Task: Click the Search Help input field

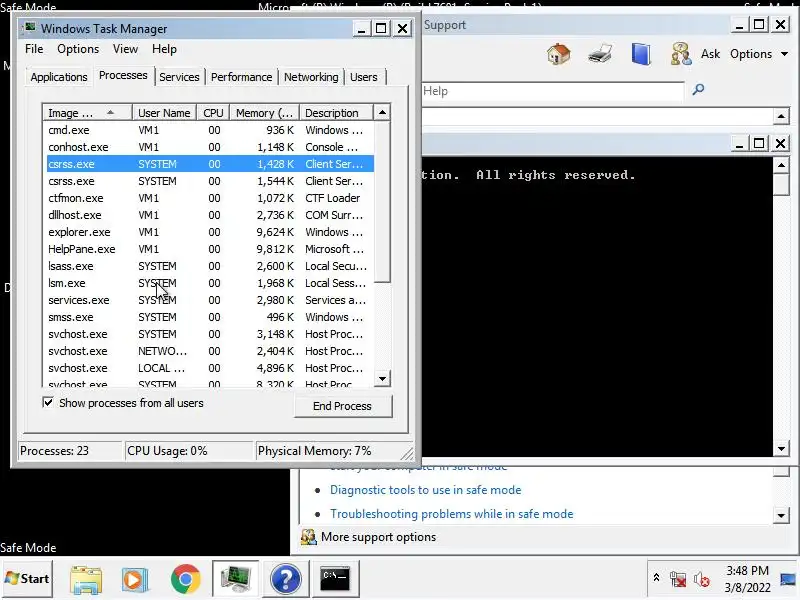Action: [x=553, y=91]
